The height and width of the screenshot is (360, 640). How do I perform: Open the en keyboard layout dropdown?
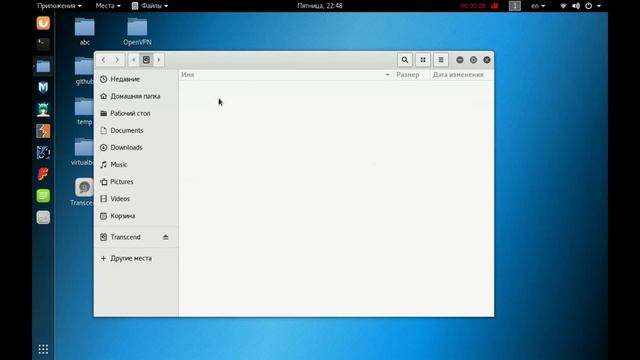pyautogui.click(x=538, y=6)
